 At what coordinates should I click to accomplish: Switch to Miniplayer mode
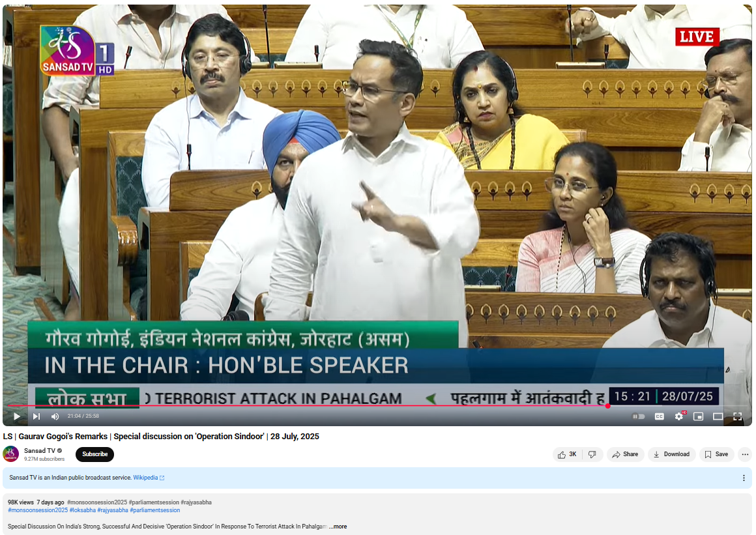click(698, 416)
